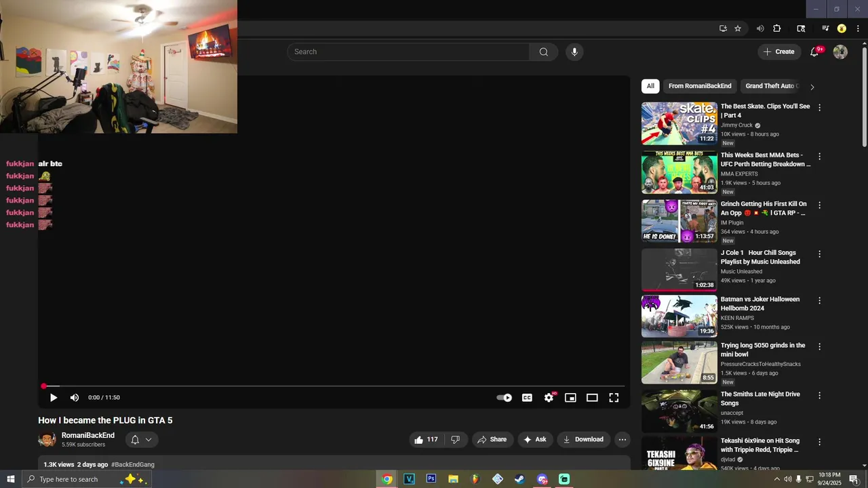868x488 pixels.
Task: Open options for Smiths Late Night video
Action: (819, 395)
